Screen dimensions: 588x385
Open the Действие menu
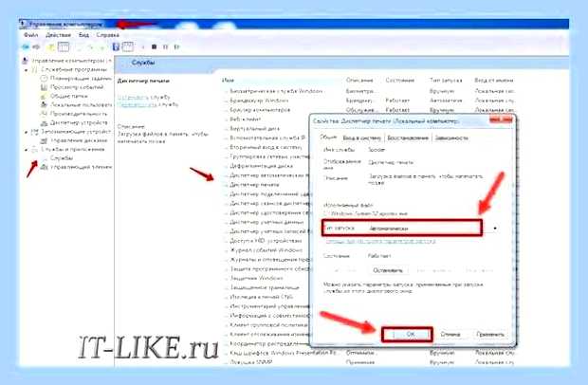pos(58,35)
